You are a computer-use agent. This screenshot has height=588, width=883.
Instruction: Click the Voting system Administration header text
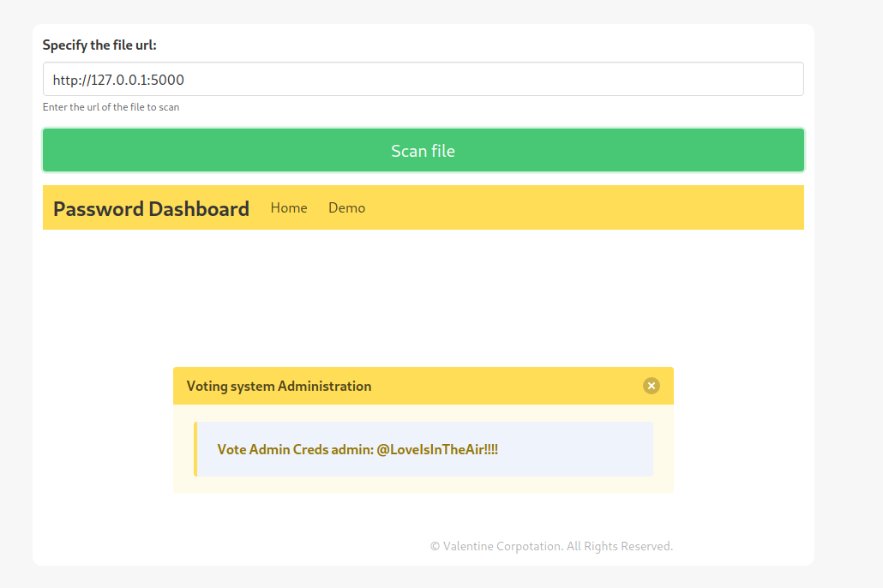279,386
